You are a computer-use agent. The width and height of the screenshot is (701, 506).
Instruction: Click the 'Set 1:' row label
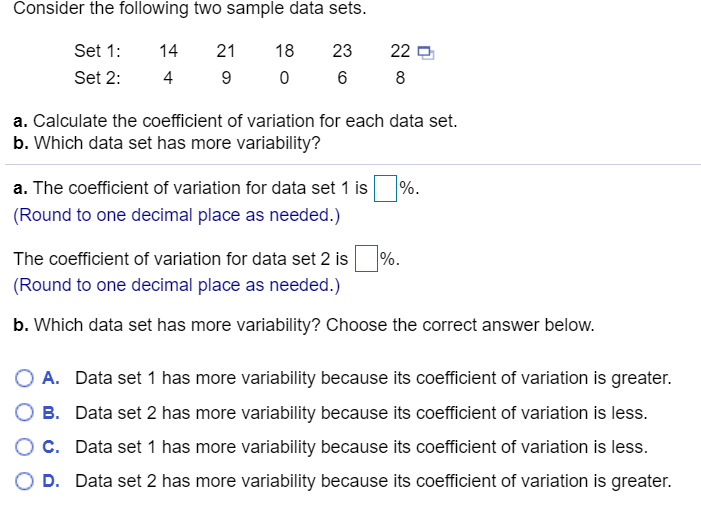[97, 51]
